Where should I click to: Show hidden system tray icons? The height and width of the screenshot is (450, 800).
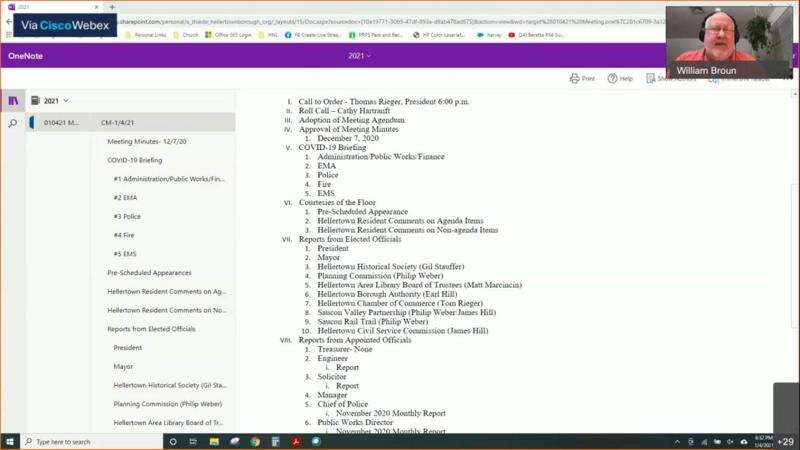[x=677, y=442]
